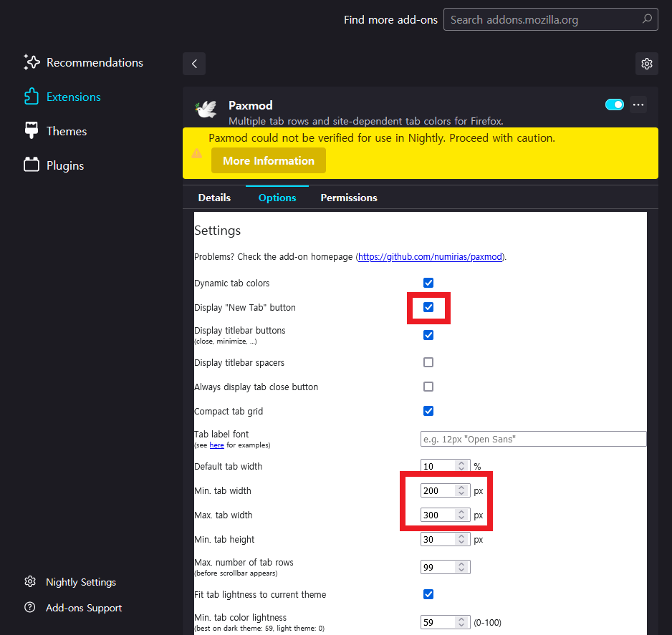The image size is (672, 635).
Task: Open the Plugins section
Action: [x=64, y=165]
